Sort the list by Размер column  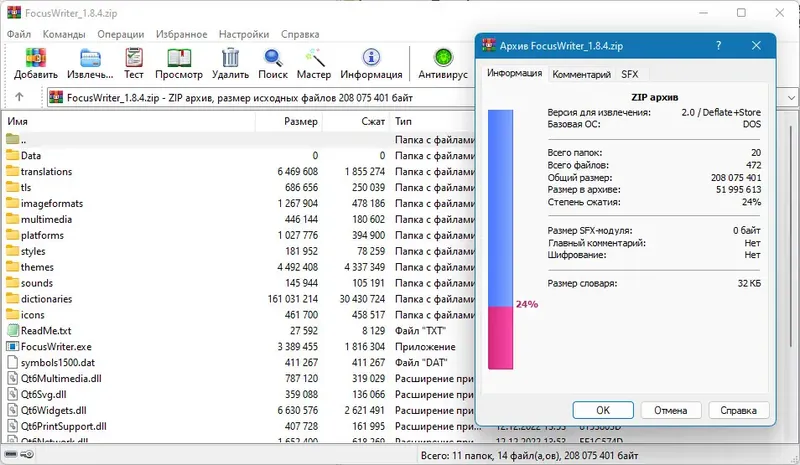point(289,121)
